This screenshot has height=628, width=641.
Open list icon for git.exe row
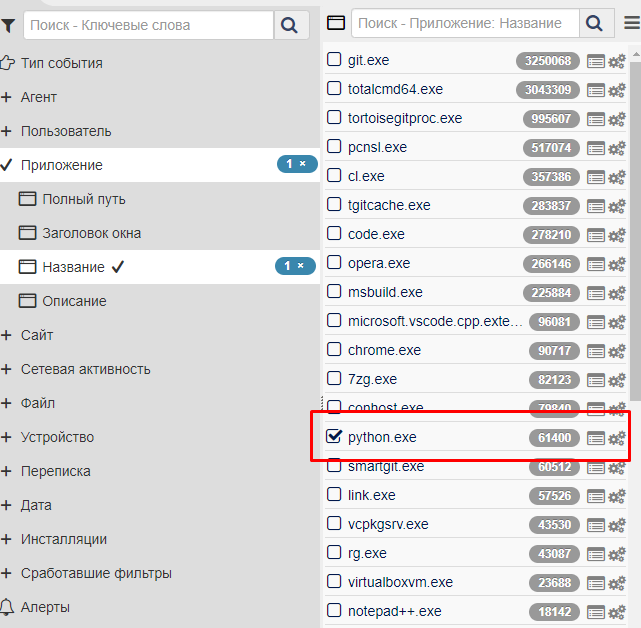pyautogui.click(x=596, y=61)
